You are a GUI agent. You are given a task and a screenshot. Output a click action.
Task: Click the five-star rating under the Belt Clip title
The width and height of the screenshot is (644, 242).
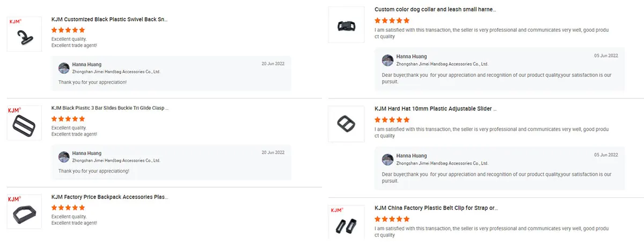click(392, 219)
